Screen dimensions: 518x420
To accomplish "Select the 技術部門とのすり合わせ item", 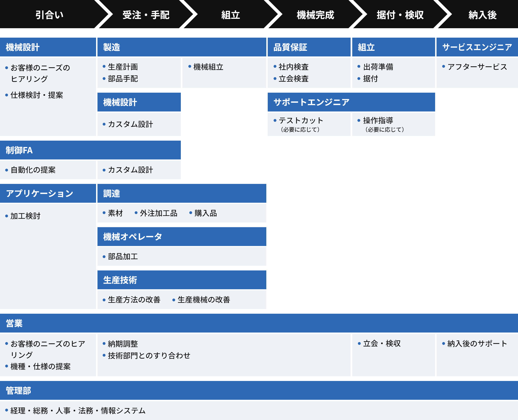I will coord(149,355).
